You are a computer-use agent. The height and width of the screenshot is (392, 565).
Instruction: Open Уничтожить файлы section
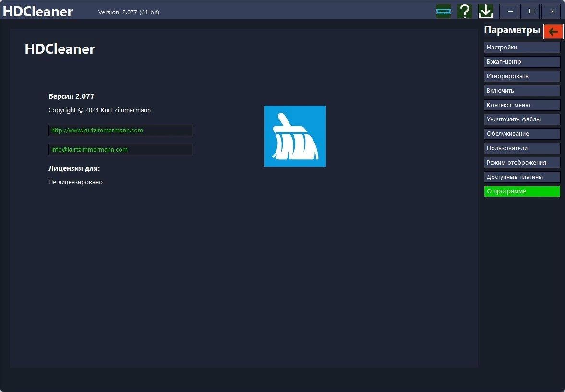(x=522, y=119)
